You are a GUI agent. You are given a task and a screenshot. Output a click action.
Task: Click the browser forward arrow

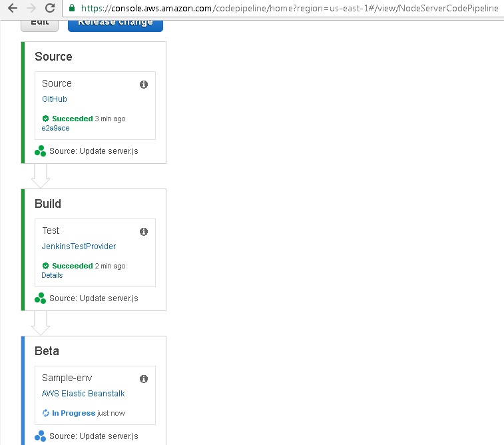pos(31,8)
